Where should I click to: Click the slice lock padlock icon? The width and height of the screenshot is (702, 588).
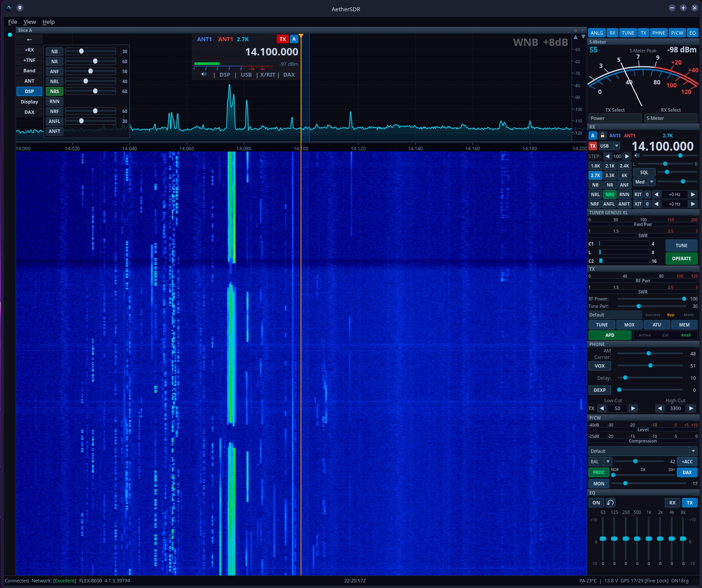[602, 136]
